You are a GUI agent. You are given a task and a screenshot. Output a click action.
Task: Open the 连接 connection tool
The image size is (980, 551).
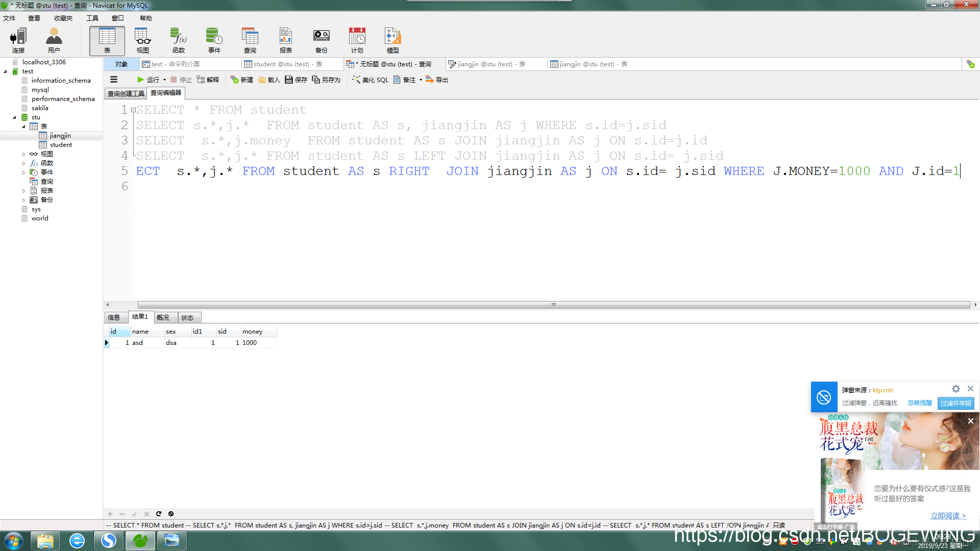[x=18, y=41]
